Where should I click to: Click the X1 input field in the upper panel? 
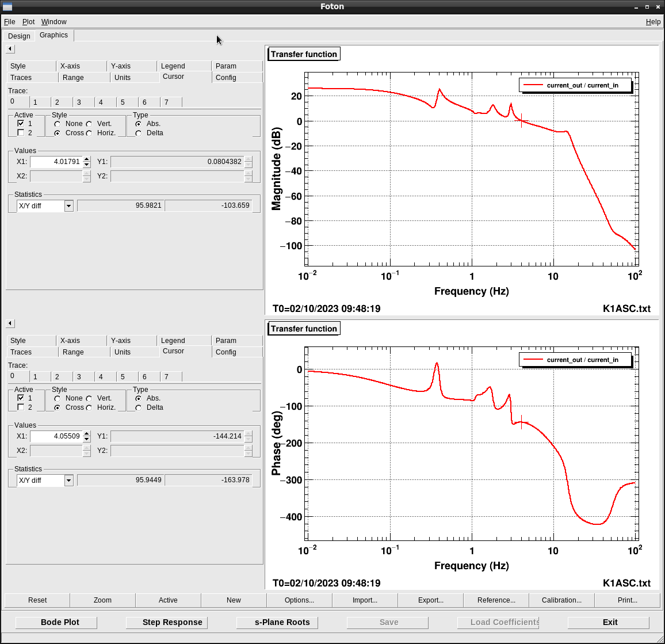[x=56, y=162]
